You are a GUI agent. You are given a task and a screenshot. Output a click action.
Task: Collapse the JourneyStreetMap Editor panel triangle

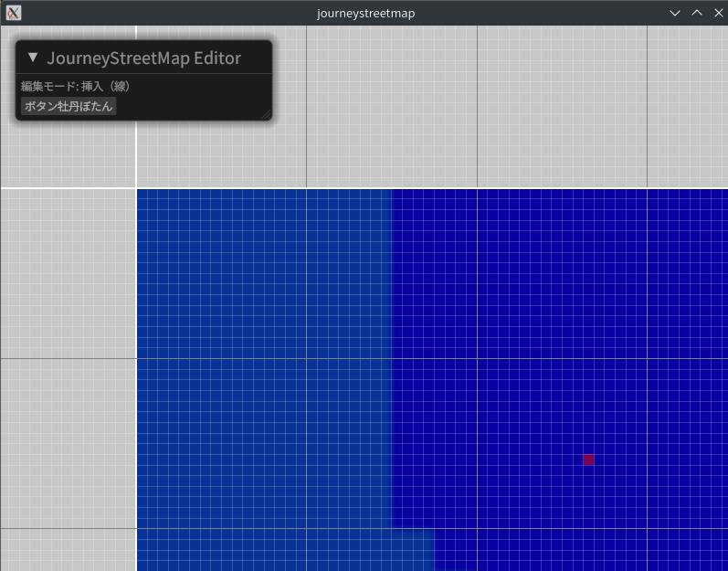[x=33, y=58]
